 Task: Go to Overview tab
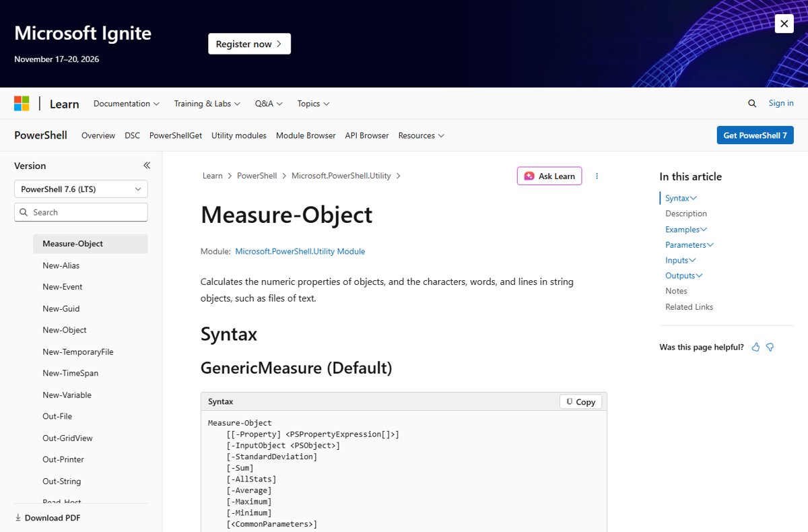click(98, 135)
